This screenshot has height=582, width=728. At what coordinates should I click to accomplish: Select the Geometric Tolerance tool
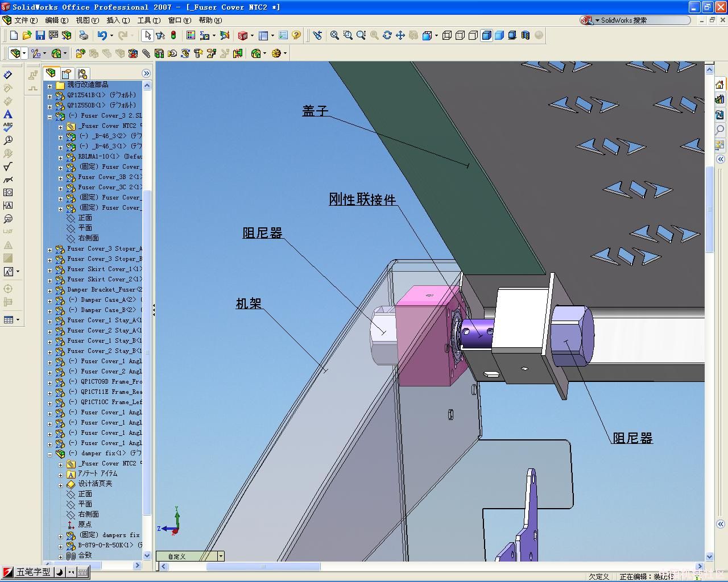tap(8, 193)
